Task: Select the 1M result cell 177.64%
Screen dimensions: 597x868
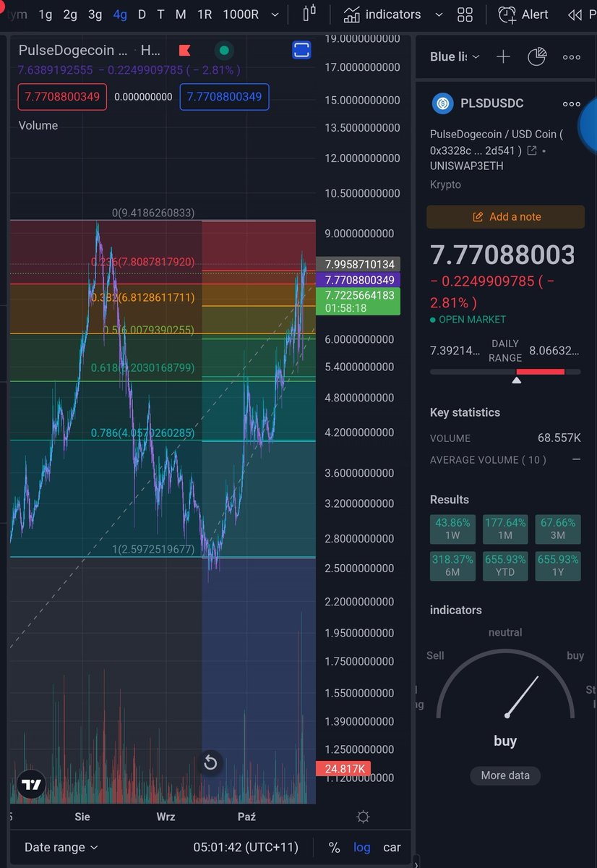Action: pyautogui.click(x=505, y=529)
